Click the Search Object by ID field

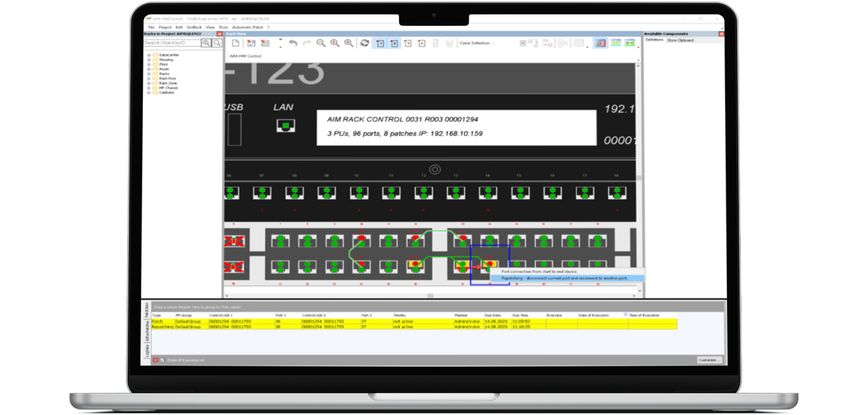172,43
